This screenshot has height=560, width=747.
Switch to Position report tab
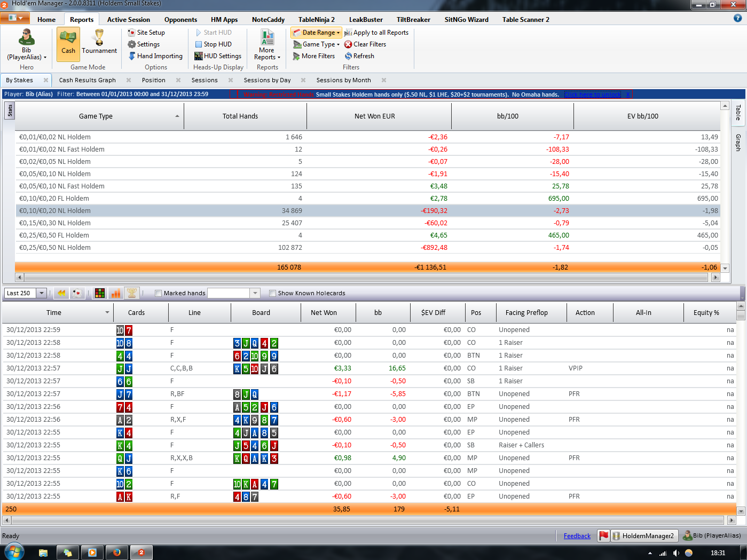(x=154, y=80)
